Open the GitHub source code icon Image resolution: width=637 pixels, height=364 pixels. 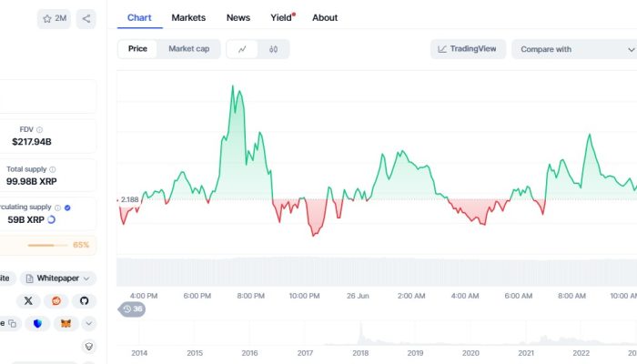tap(84, 300)
